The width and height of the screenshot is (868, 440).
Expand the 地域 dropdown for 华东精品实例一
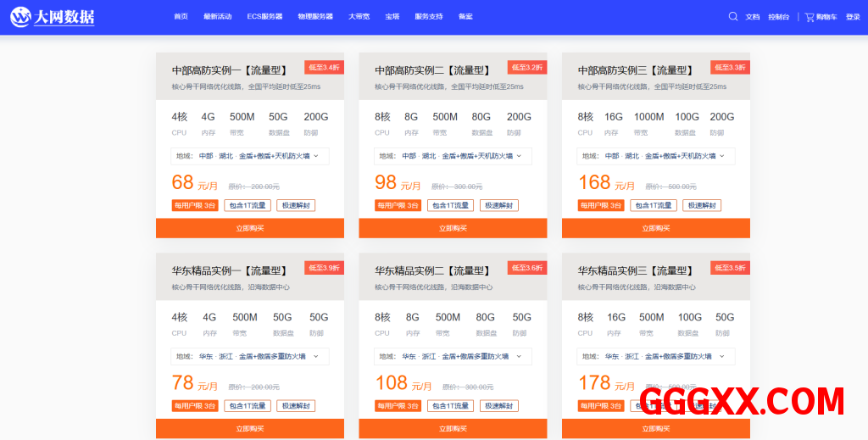pyautogui.click(x=249, y=357)
